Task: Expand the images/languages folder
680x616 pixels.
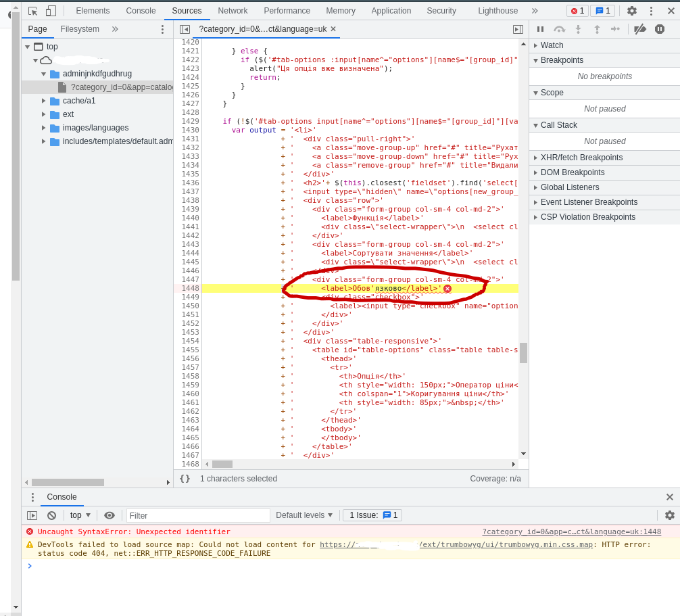Action: [43, 128]
